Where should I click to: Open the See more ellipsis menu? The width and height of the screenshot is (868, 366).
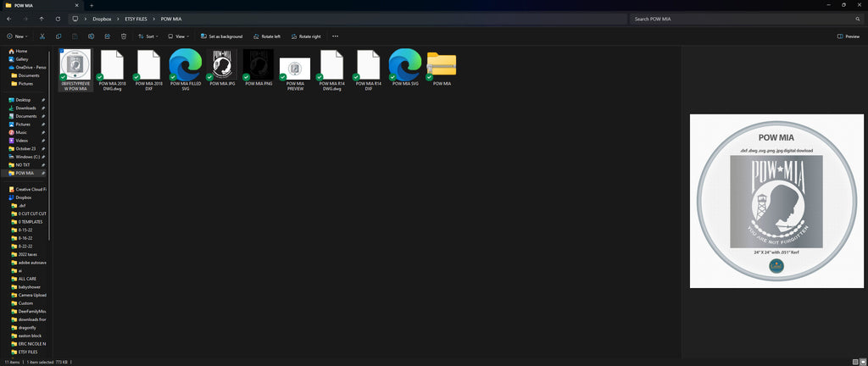coord(335,36)
